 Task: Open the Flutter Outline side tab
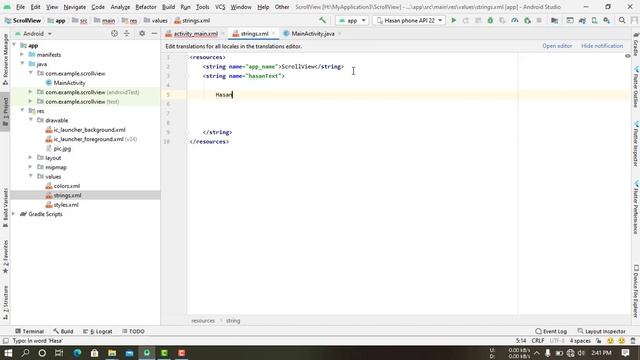636,88
